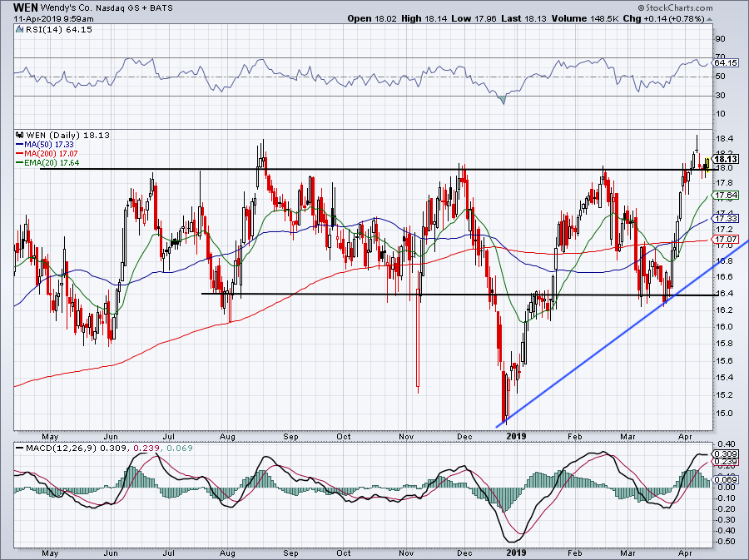Click the MA(50) 17.33 legend entry

point(49,144)
